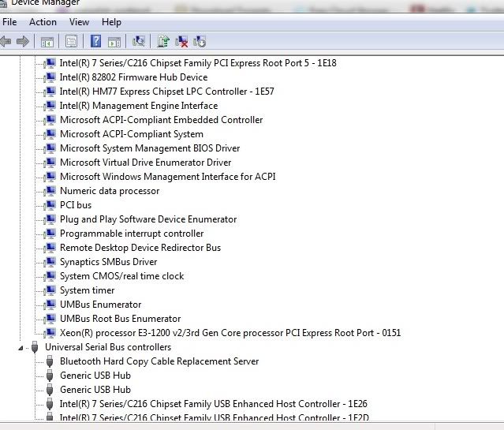
Task: Click icon for Virtual Drive Enumerator Driver
Action: coord(50,163)
